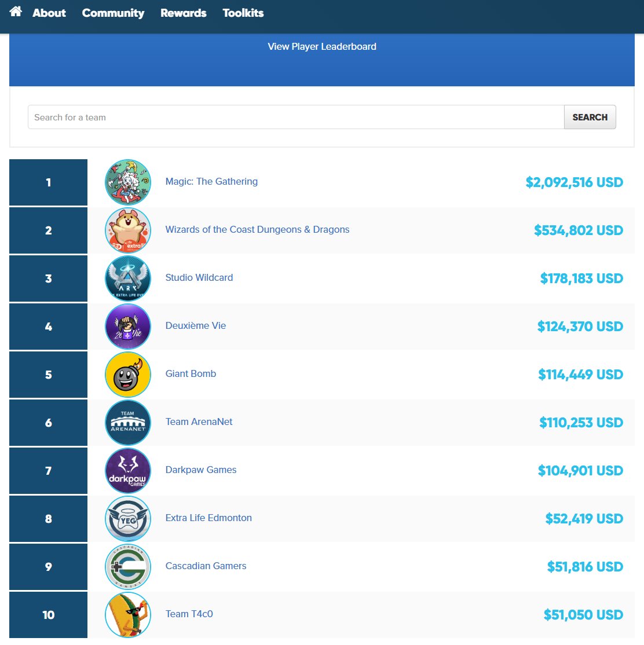
Task: Select the $104,901 USD amount
Action: pos(581,471)
